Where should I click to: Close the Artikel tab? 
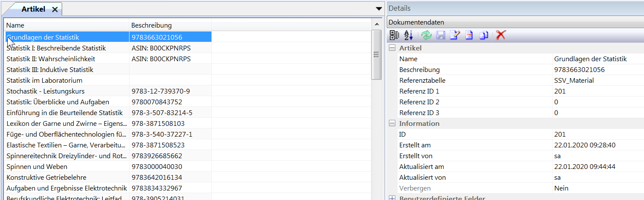(55, 9)
